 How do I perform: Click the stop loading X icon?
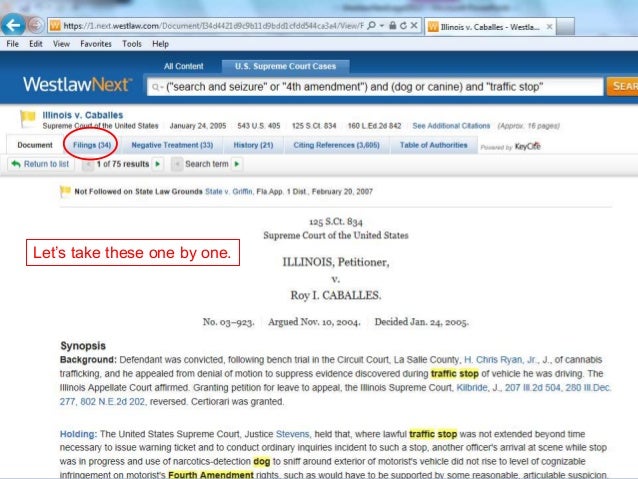tap(414, 26)
